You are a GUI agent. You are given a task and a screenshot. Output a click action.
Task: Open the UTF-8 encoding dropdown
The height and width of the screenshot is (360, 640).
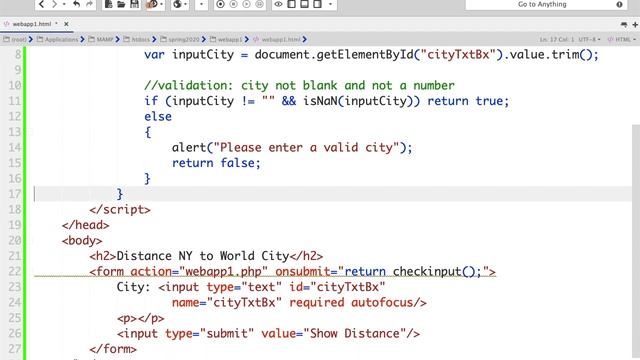[589, 40]
